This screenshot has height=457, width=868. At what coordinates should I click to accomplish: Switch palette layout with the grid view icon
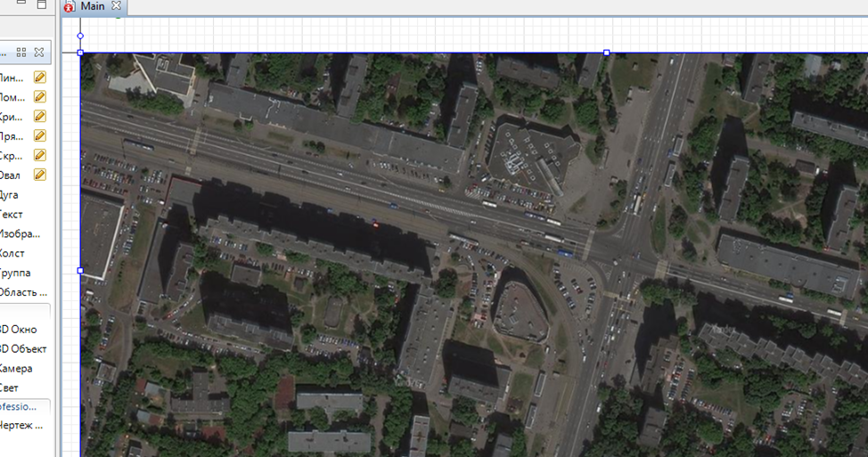point(22,53)
